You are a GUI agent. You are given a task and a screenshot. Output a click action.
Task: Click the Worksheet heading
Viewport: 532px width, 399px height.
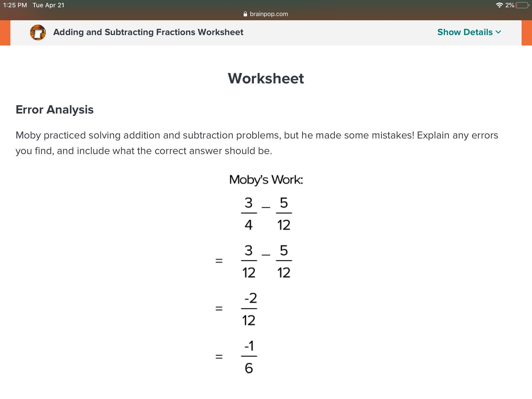click(x=266, y=78)
